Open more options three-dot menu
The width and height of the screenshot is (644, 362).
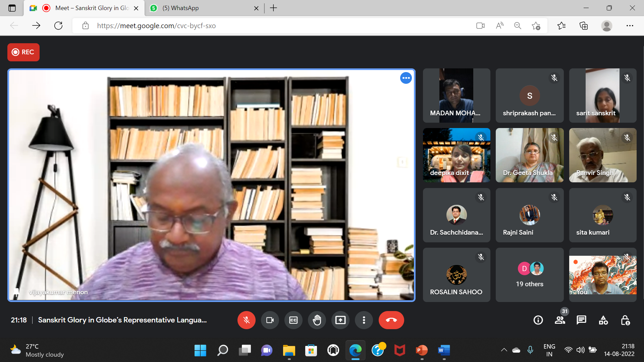click(364, 320)
